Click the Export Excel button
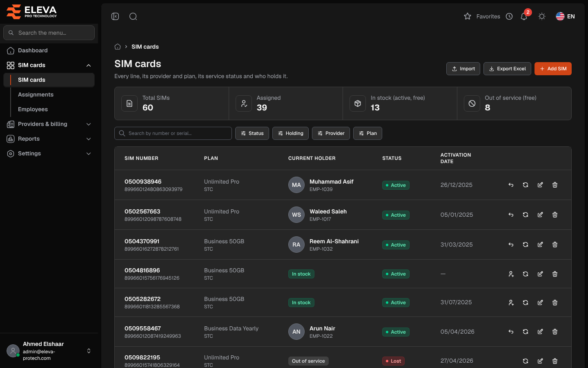The height and width of the screenshot is (368, 588). 507,69
